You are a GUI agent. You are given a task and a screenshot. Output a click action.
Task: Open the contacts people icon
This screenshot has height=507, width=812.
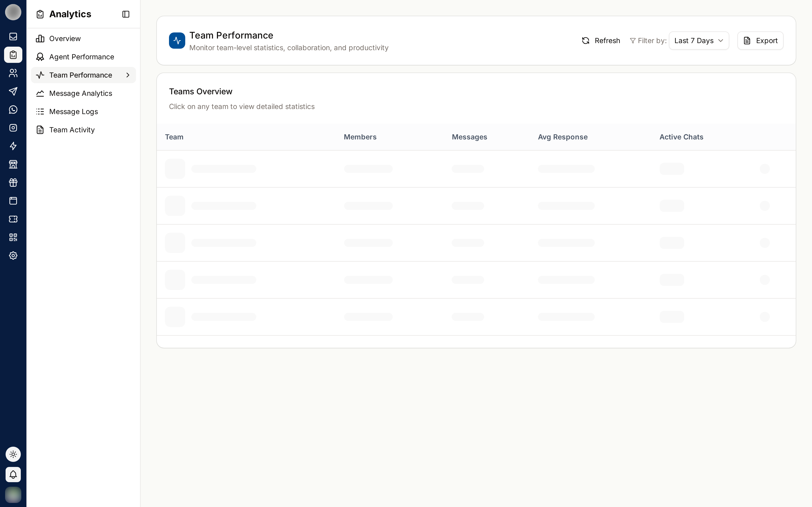(13, 73)
